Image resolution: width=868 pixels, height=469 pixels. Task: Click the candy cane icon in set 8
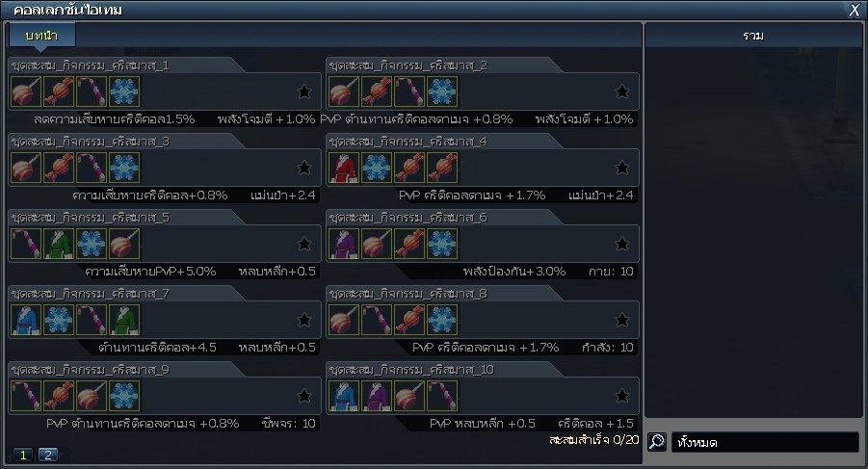click(377, 320)
